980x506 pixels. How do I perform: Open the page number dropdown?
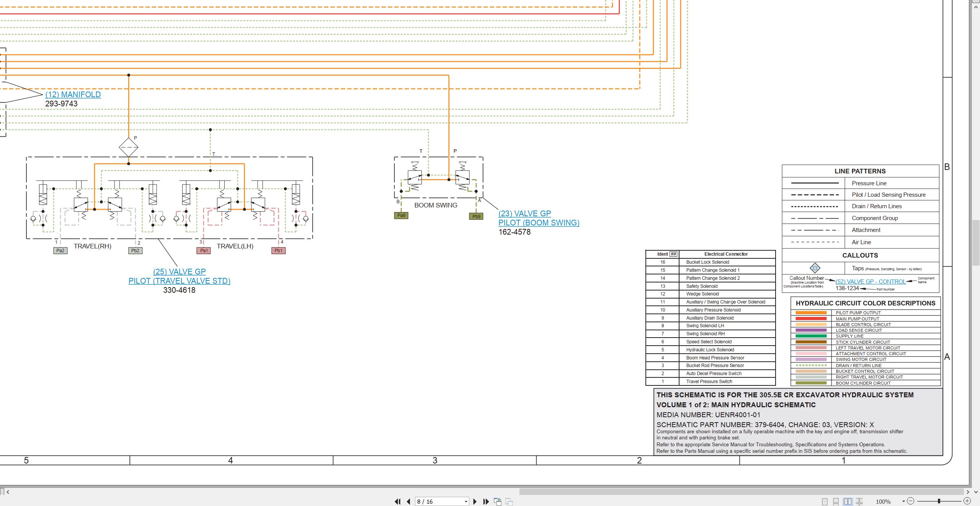(466, 502)
